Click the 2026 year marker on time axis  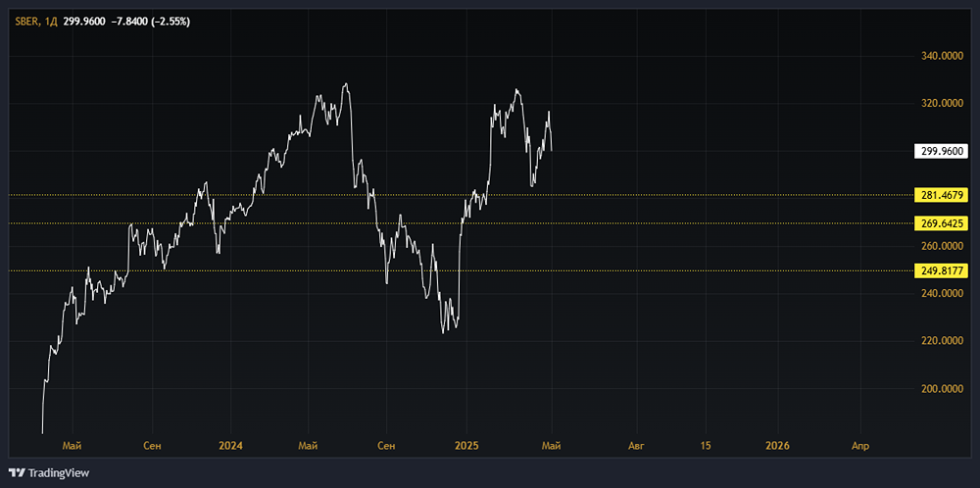point(777,446)
